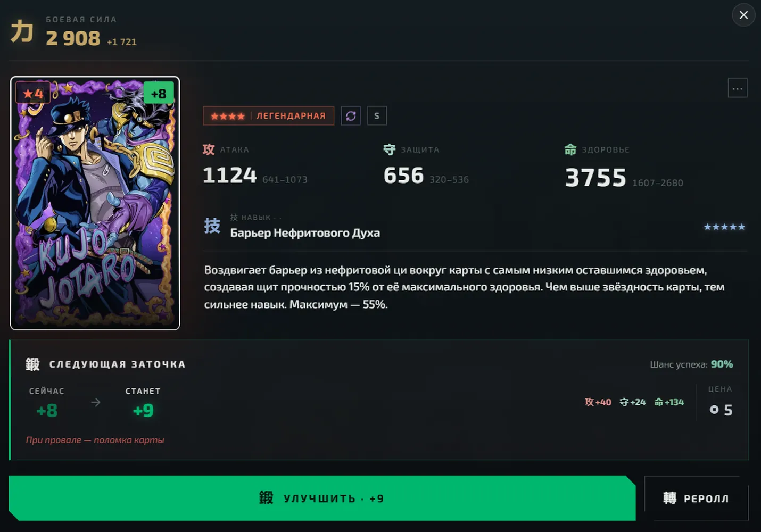Close the card detail dialog
This screenshot has height=532, width=761.
743,15
